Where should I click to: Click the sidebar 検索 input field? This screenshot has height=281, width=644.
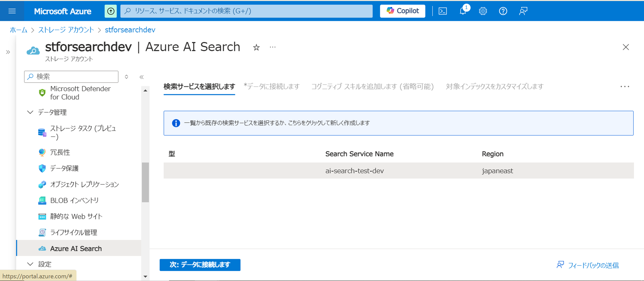point(71,76)
